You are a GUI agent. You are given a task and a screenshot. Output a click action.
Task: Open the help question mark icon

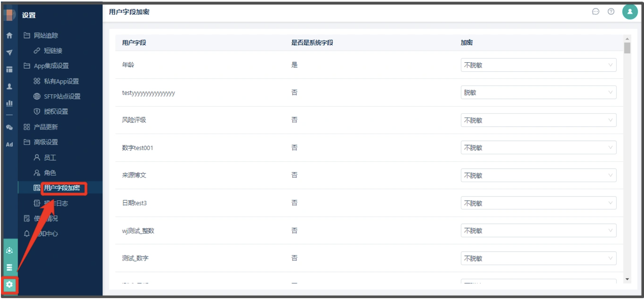pos(611,11)
